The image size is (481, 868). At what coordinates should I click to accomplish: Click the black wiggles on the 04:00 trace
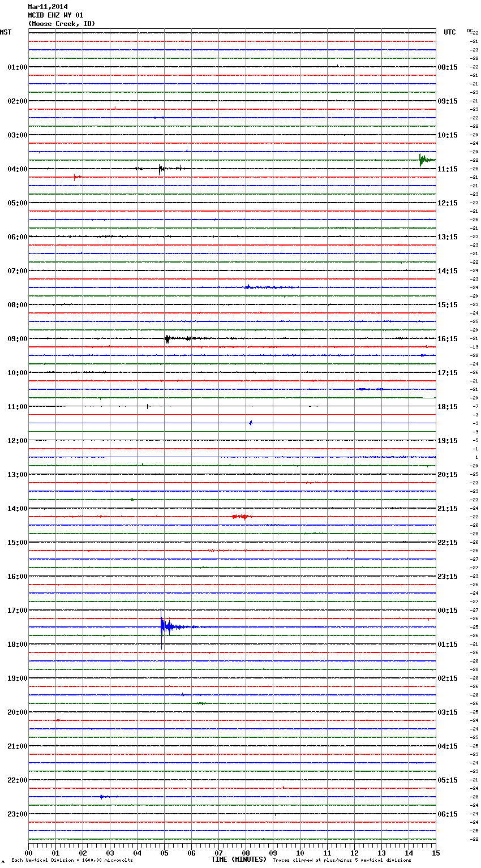point(161,169)
